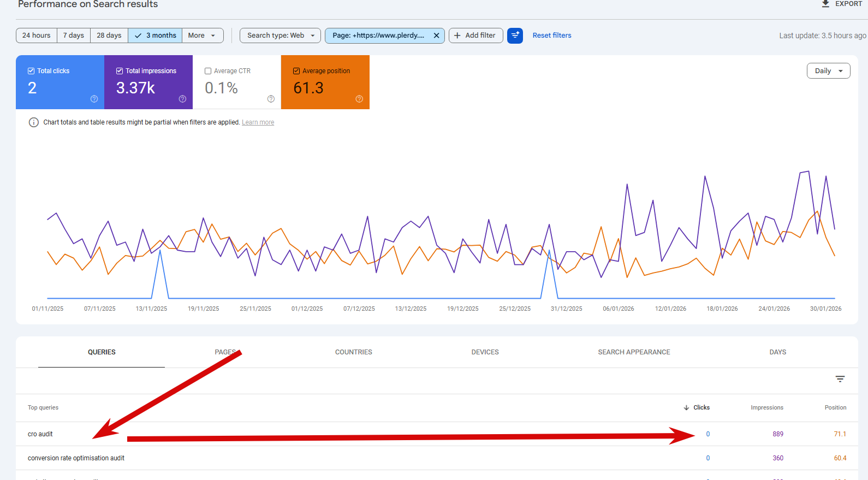This screenshot has width=868, height=480.
Task: Select the 3 months date range
Action: pos(155,35)
